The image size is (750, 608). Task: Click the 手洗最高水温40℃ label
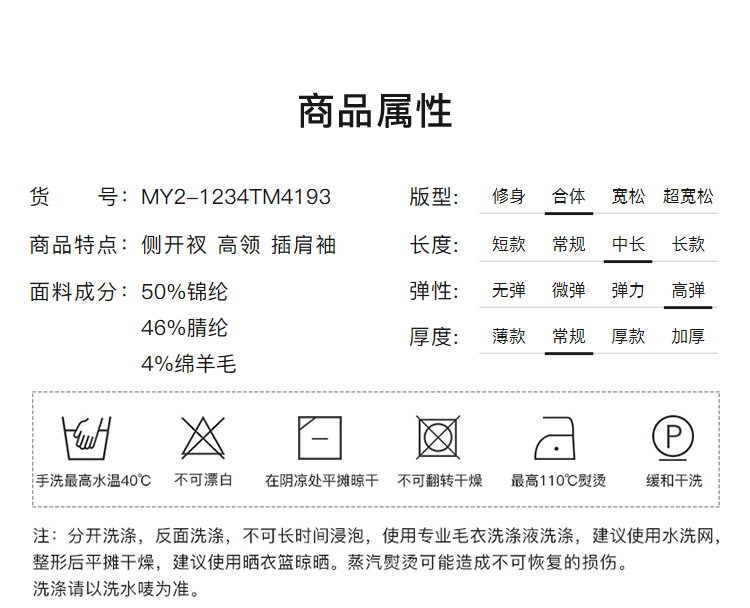[93, 481]
